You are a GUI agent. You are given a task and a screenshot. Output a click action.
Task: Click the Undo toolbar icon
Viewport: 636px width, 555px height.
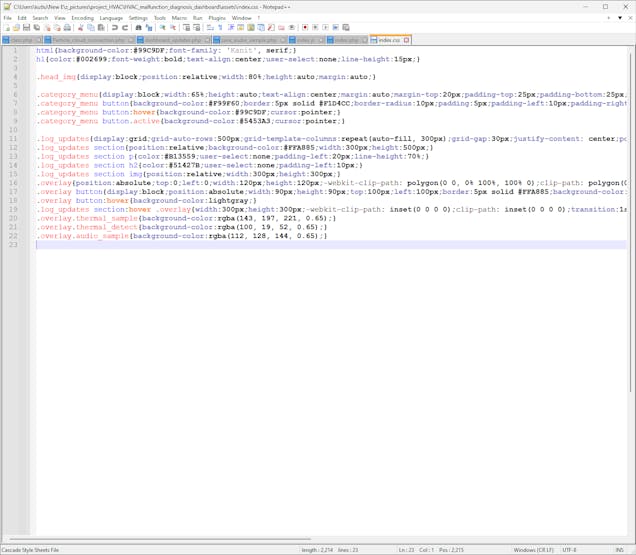click(115, 28)
